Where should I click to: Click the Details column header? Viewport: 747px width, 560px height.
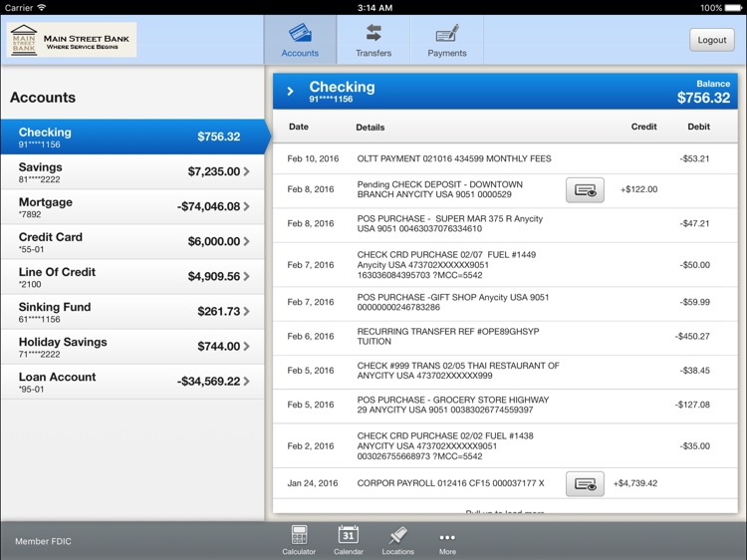click(371, 128)
